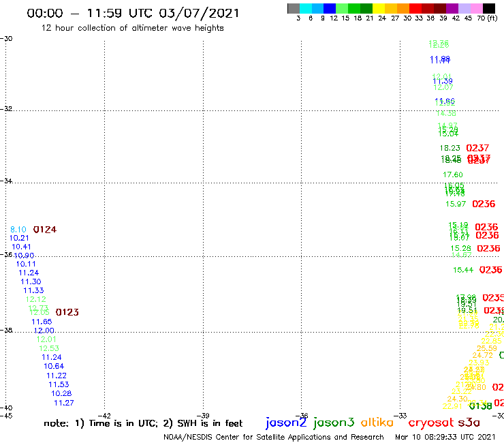
Task: Click the blue 12 ft legend swatch
Action: (330, 8)
